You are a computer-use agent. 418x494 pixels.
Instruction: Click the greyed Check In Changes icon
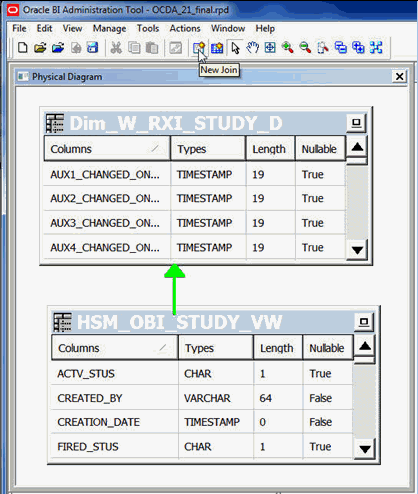coord(76,48)
